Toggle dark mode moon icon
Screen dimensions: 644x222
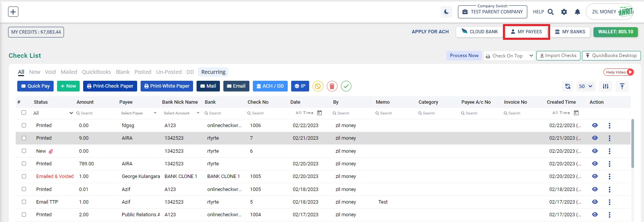(x=446, y=12)
